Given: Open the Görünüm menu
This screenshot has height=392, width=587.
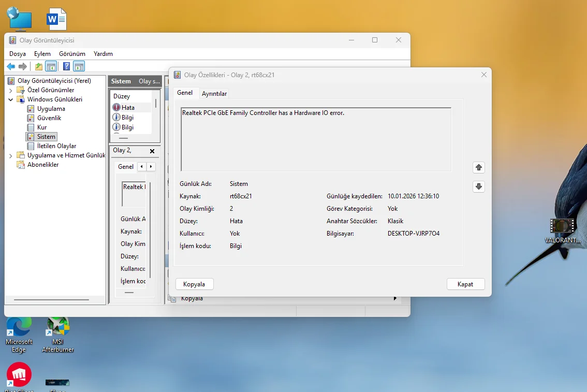Looking at the screenshot, I should (x=72, y=54).
